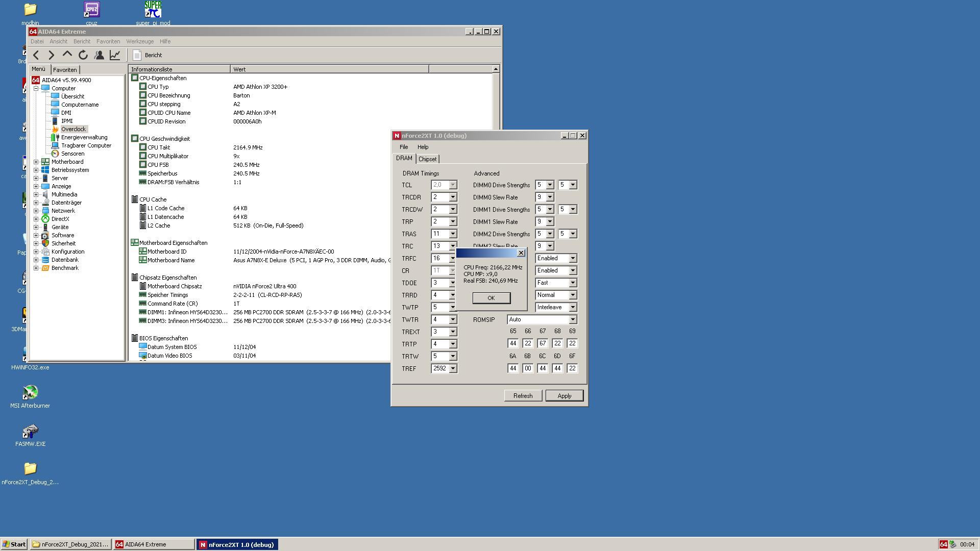Viewport: 980px width, 551px height.
Task: Launch the cpuz desktop shortcut
Action: pyautogui.click(x=91, y=14)
